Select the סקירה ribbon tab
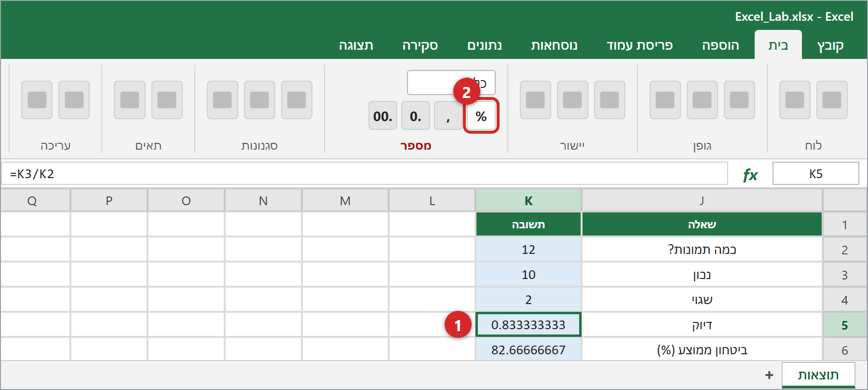The height and width of the screenshot is (390, 868). pyautogui.click(x=420, y=45)
